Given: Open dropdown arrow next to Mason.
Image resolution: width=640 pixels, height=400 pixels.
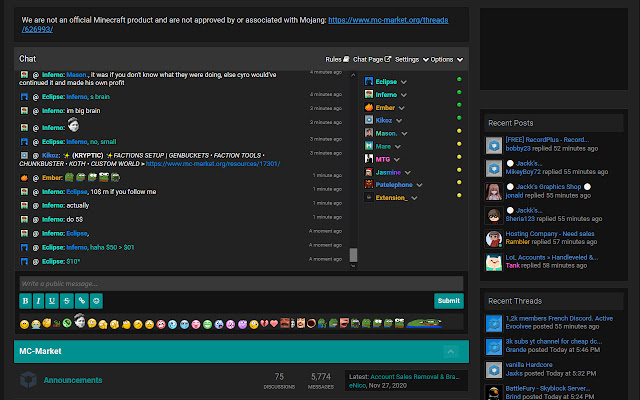Looking at the screenshot, I should pyautogui.click(x=404, y=134).
